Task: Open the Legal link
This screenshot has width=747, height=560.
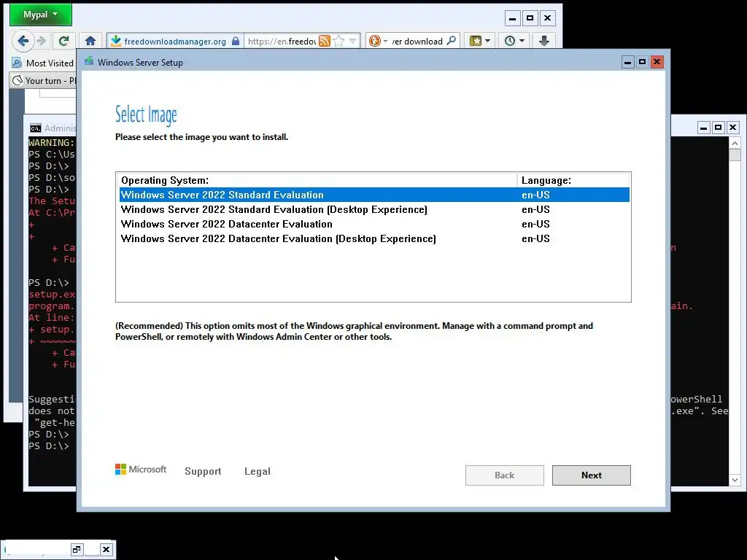Action: tap(258, 472)
